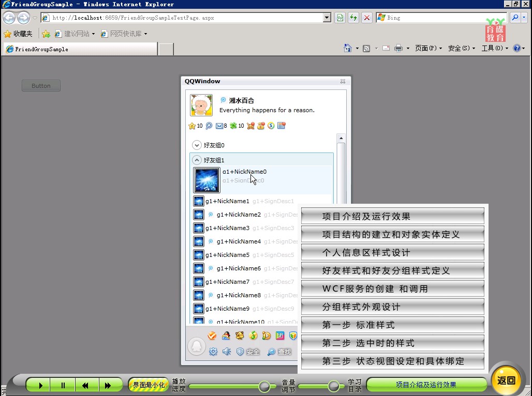Click the current chapter bar 项目介绍及运行效果
Image resolution: width=532 pixels, height=396 pixels.
tap(426, 385)
